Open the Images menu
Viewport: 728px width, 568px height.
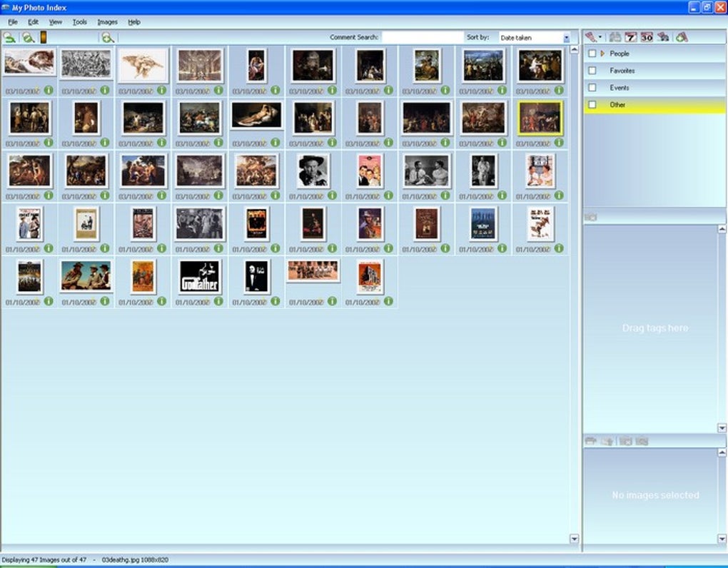coord(107,22)
